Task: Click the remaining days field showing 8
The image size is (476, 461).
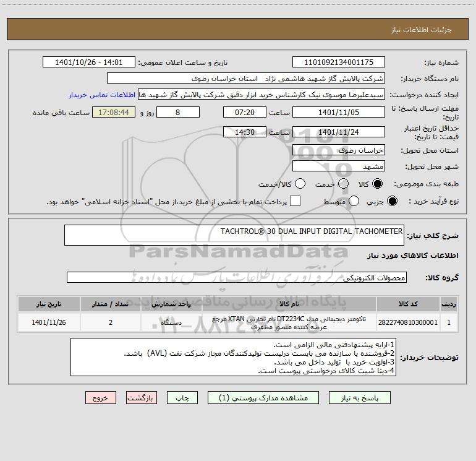Action: [x=178, y=113]
